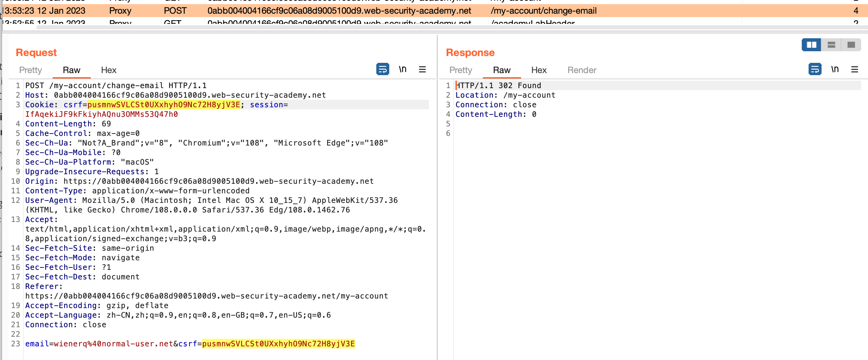Switch to top-bottom stacked layout
This screenshot has height=360, width=868.
(x=831, y=45)
